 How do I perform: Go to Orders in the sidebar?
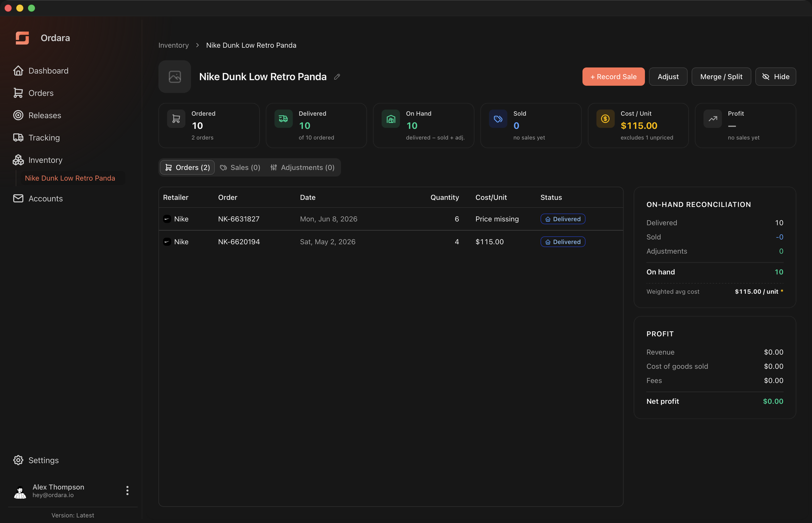[x=33, y=93]
